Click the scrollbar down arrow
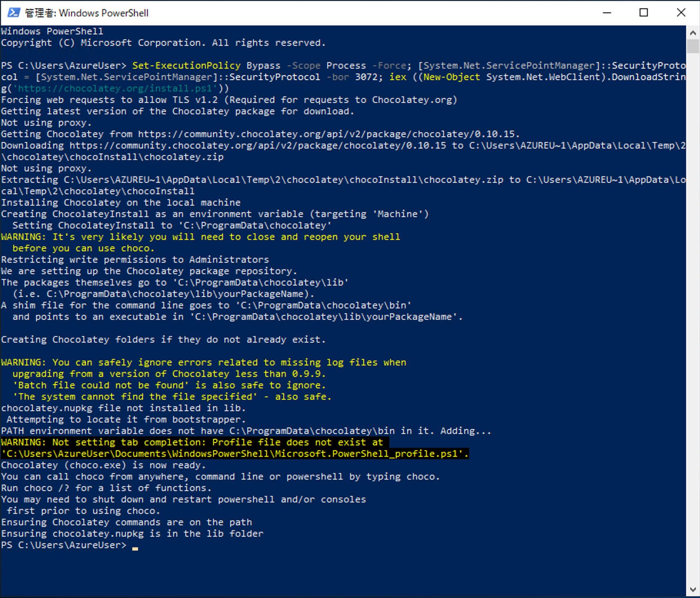The image size is (700, 598). point(693,590)
